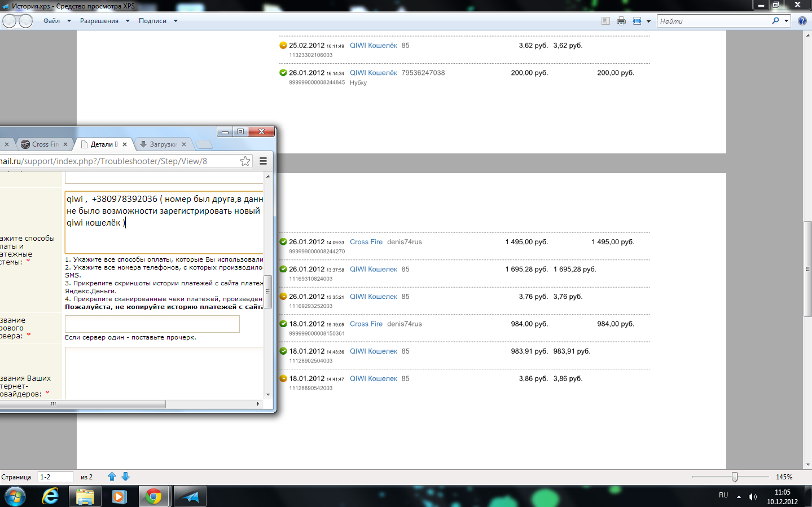Click QIWI Кошелек link in the 983,91 руб. row
Screen dimensions: 812x507
click(374, 351)
